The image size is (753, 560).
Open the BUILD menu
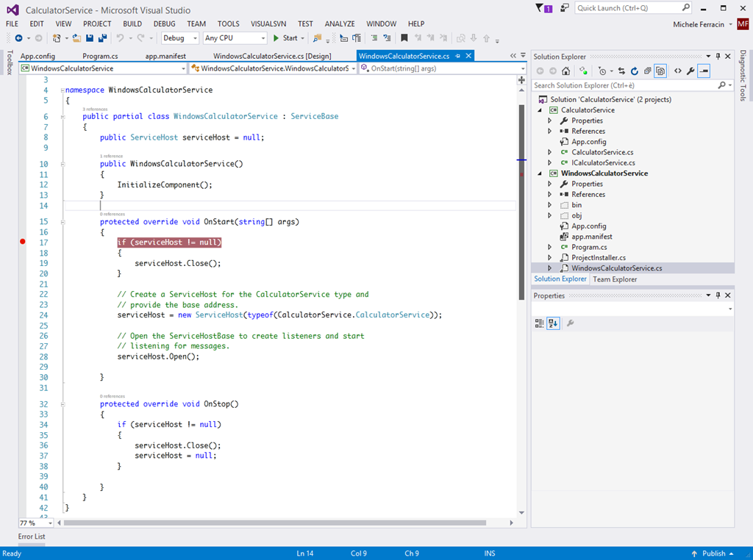[x=132, y=24]
